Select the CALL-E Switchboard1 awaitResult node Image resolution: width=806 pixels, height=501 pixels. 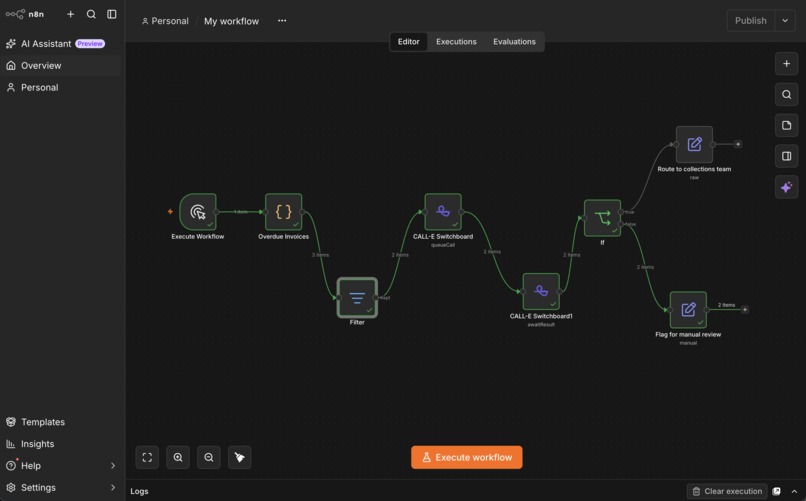pos(541,291)
